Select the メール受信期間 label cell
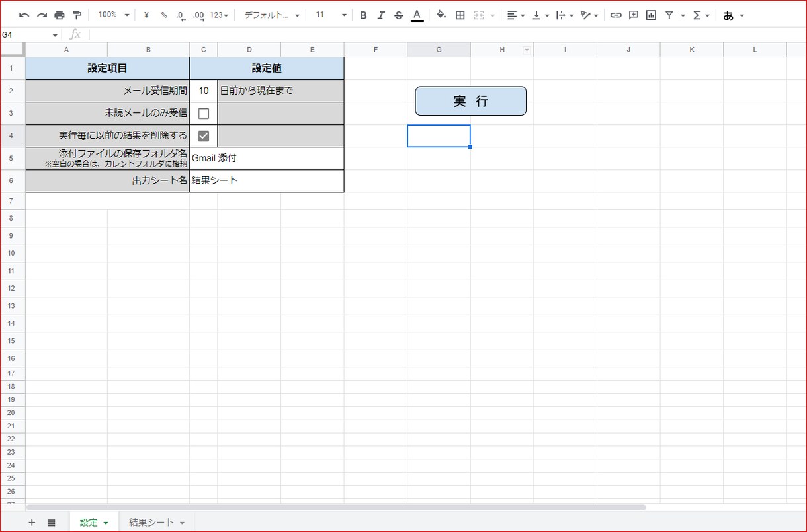Image resolution: width=807 pixels, height=532 pixels. (x=107, y=91)
